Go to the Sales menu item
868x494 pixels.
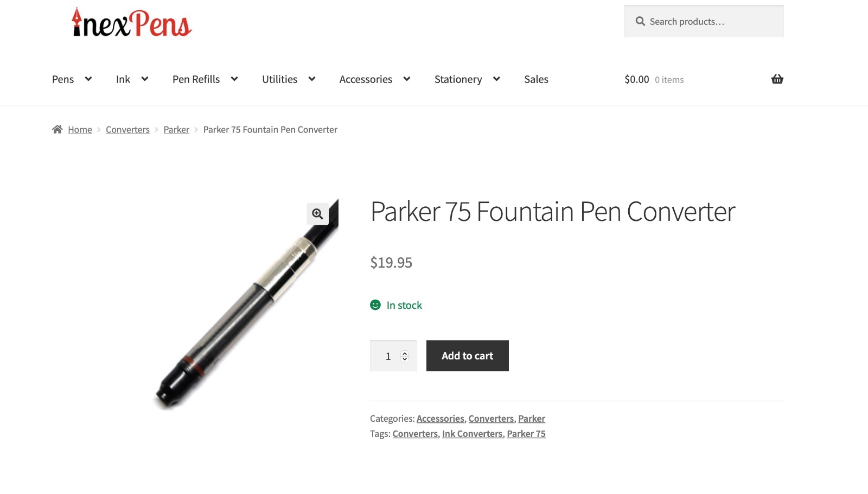(536, 79)
